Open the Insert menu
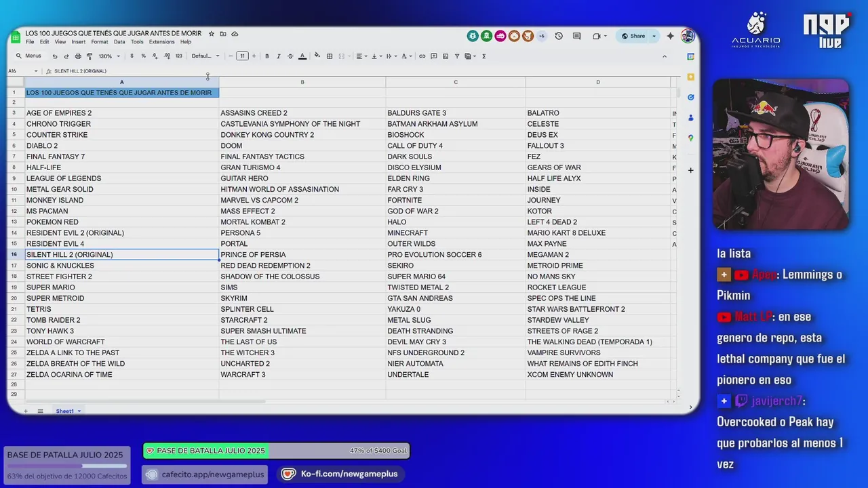This screenshot has width=868, height=488. (79, 42)
